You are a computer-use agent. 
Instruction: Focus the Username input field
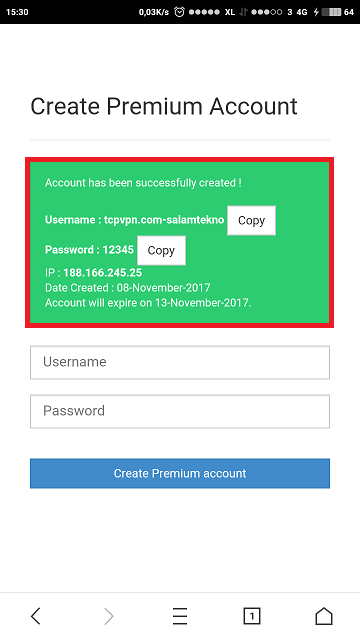[x=180, y=362]
